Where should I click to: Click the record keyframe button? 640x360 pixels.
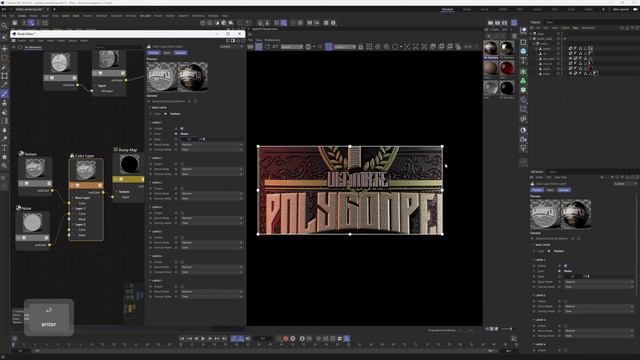[x=286, y=338]
